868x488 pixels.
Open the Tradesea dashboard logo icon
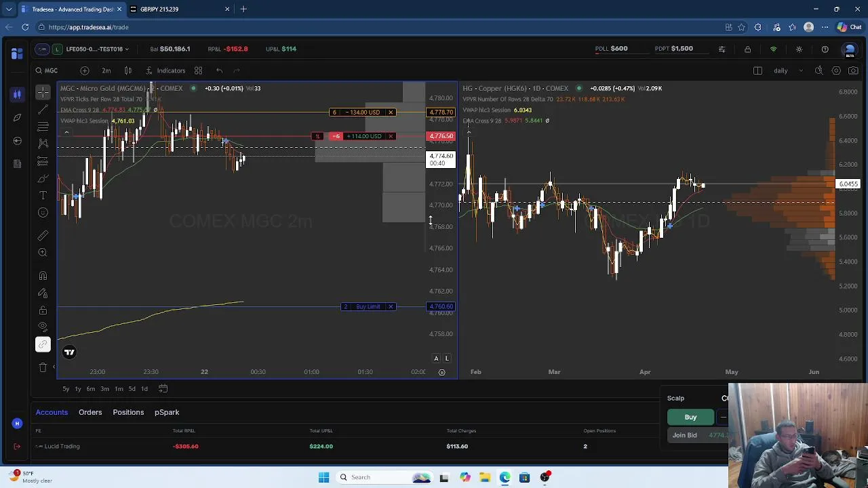(17, 54)
